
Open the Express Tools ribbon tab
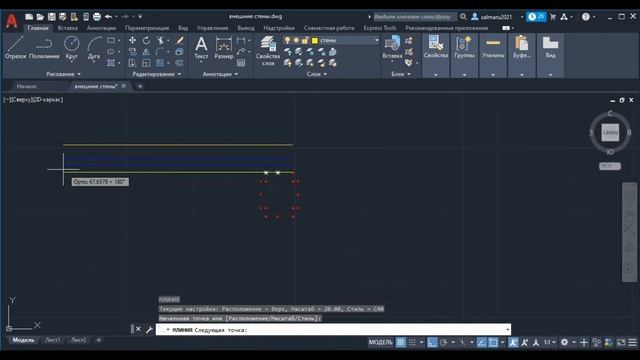[x=380, y=28]
